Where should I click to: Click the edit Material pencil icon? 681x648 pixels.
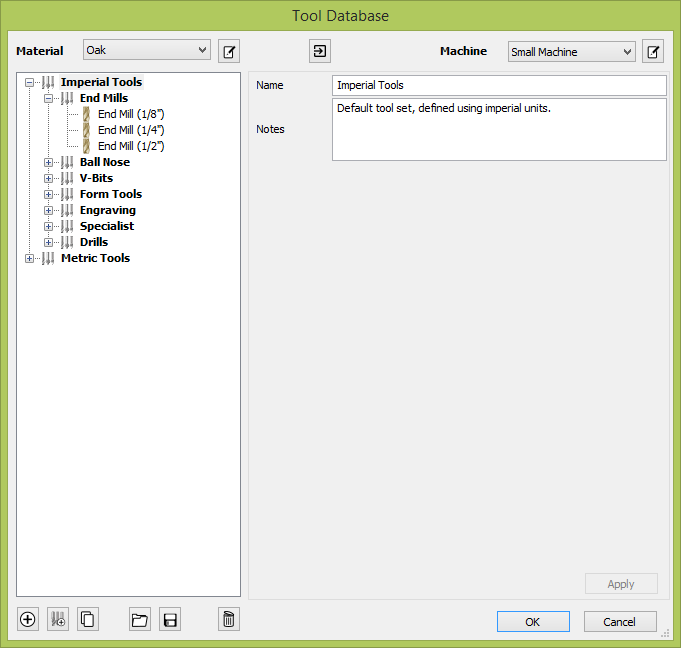click(x=229, y=51)
